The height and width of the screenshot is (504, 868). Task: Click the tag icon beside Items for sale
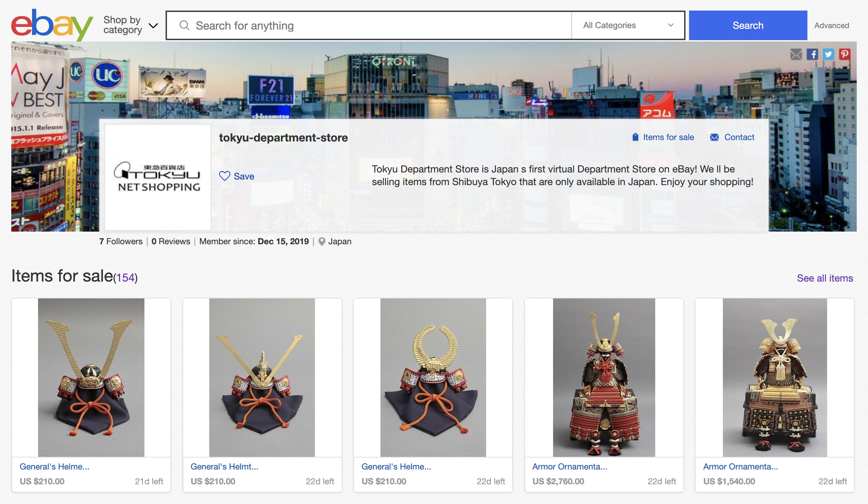coord(635,137)
